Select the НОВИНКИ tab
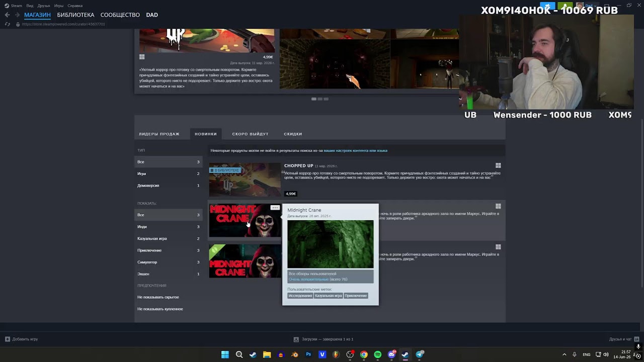Image resolution: width=644 pixels, height=362 pixels. (206, 134)
